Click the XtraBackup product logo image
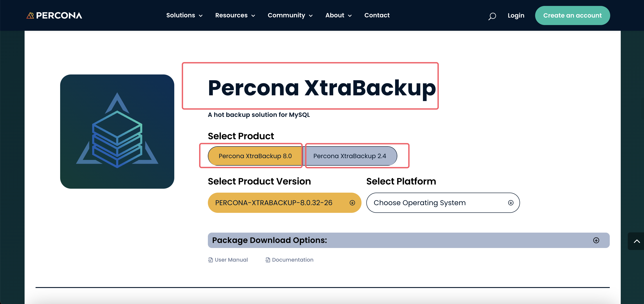Viewport: 644px width, 304px height. point(117,131)
